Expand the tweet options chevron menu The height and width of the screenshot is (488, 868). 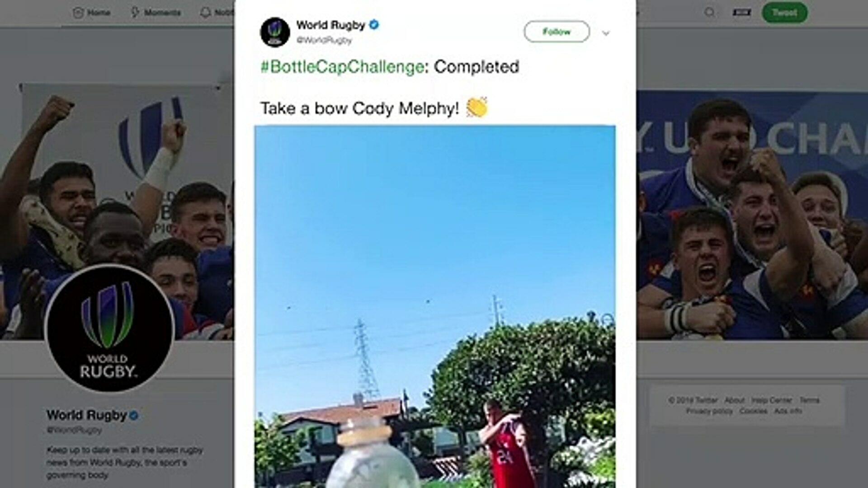click(x=606, y=33)
